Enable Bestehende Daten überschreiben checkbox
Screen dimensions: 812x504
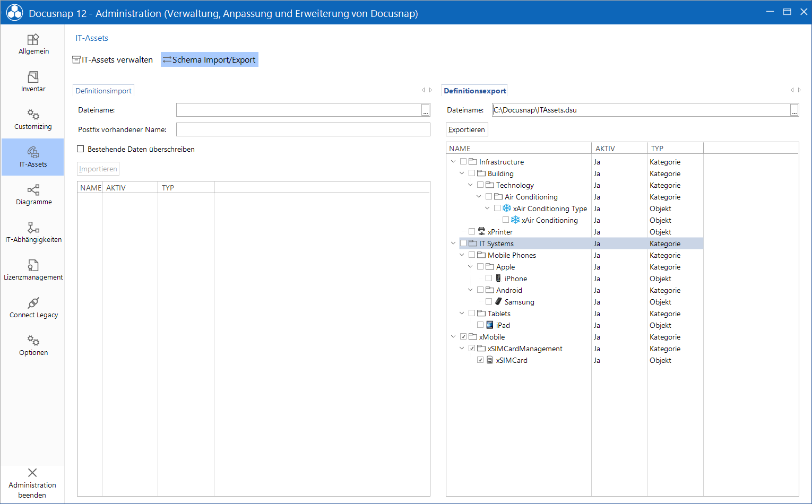pos(81,149)
